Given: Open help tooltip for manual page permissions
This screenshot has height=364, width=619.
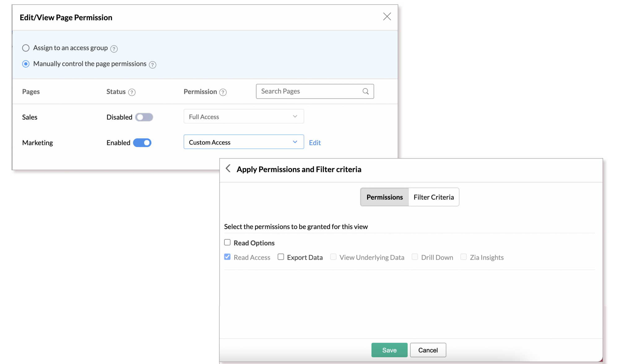Looking at the screenshot, I should click(152, 65).
